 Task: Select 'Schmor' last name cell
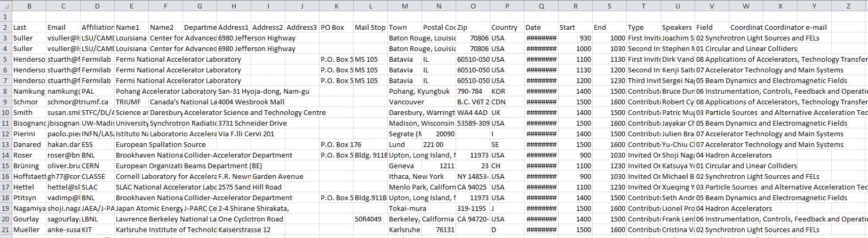[x=29, y=102]
